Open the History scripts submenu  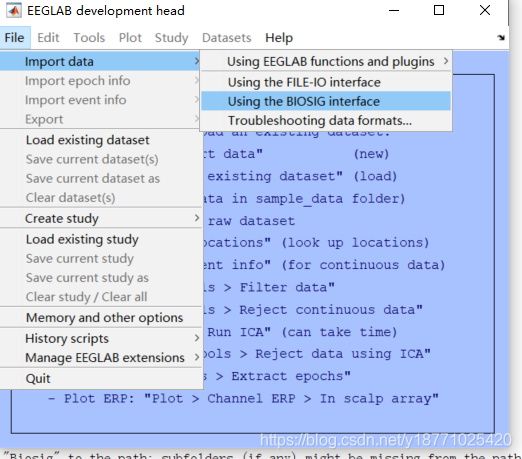pyautogui.click(x=100, y=338)
